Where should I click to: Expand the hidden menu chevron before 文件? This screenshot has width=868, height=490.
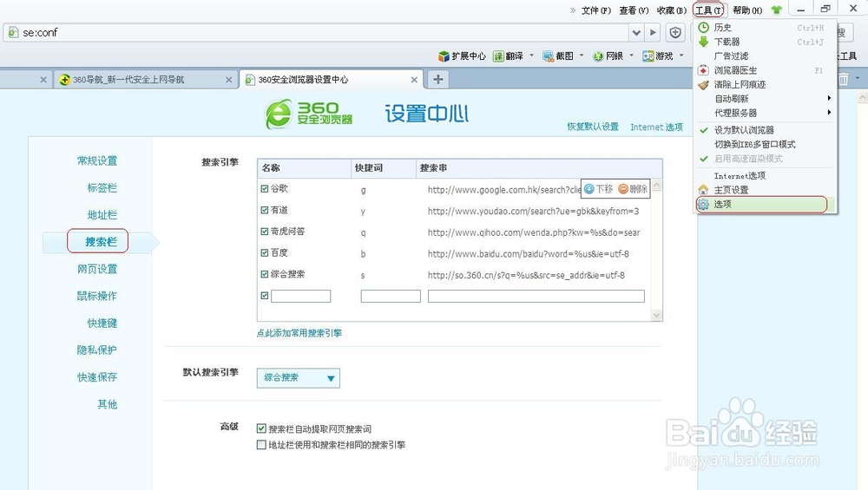(x=572, y=10)
